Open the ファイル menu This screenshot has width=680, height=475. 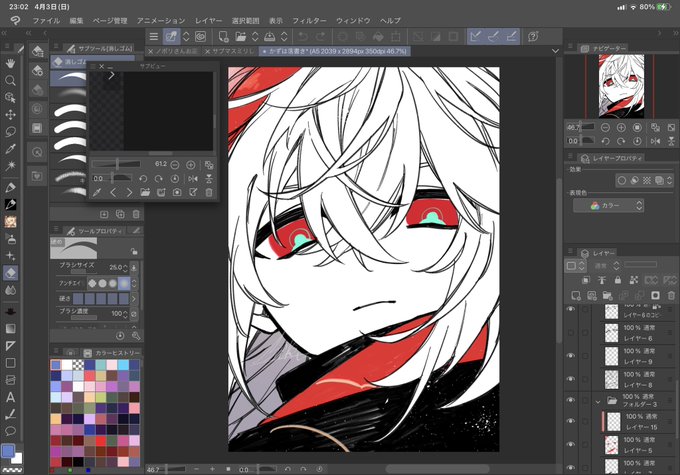click(46, 20)
